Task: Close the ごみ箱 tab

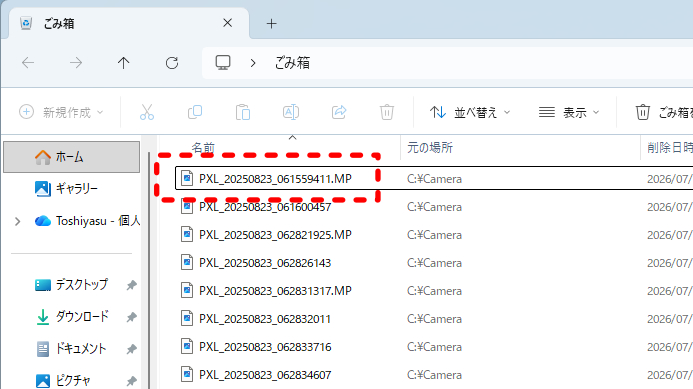Action: click(228, 23)
